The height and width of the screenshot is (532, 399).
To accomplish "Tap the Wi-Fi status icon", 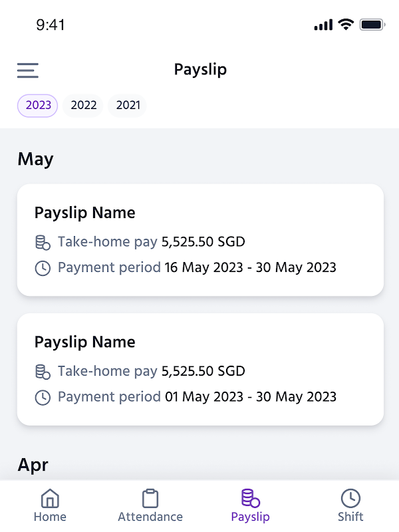I will [x=345, y=25].
